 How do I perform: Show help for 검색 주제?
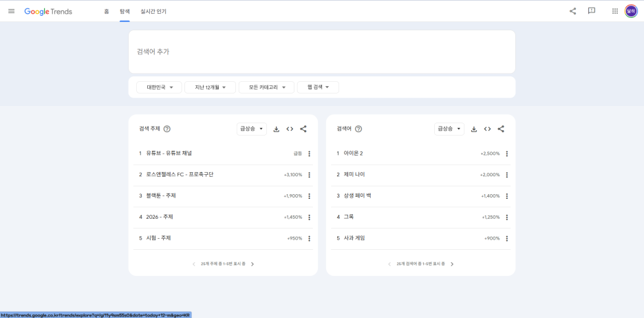pos(167,129)
